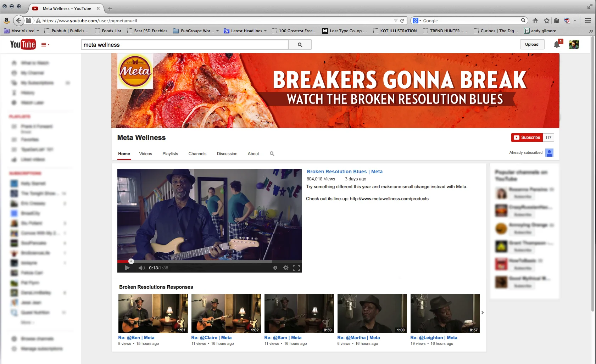
Task: Focus the meta wellness search field
Action: tap(185, 45)
